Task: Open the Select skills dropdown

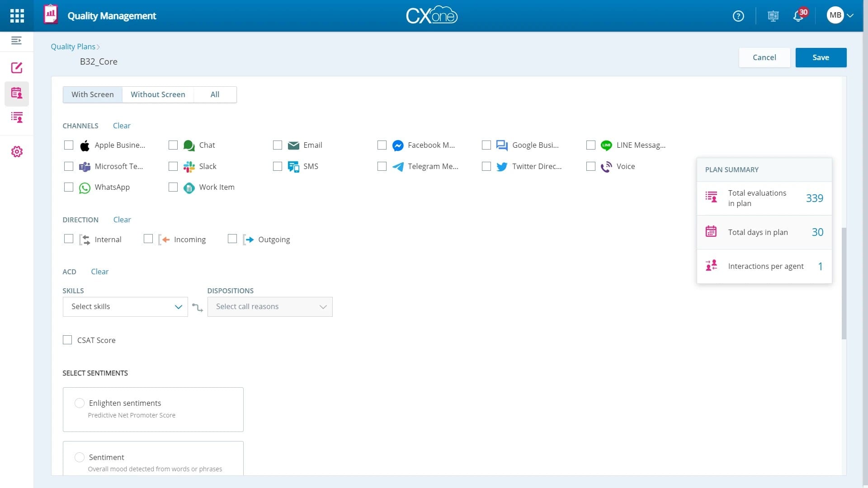Action: tap(125, 306)
